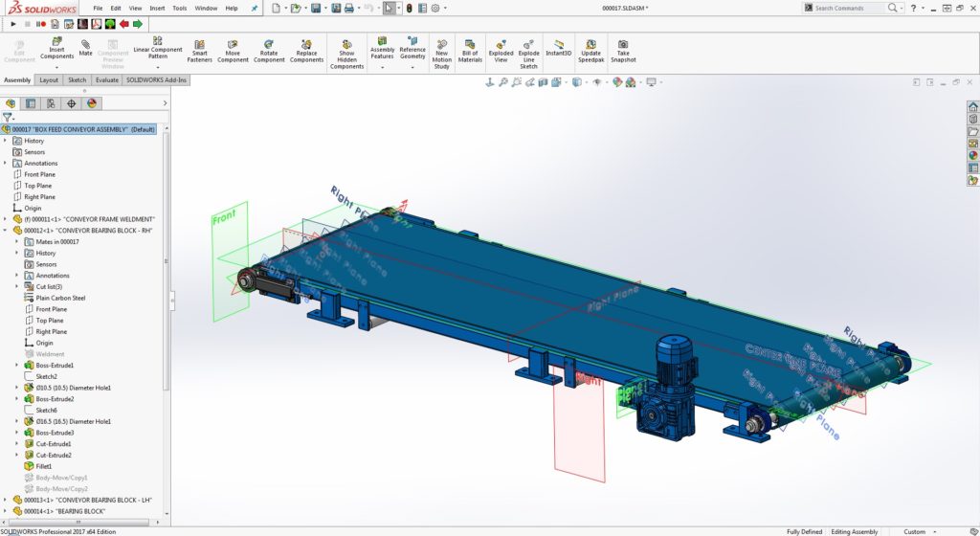Click Show Hidden Components
The height and width of the screenshot is (536, 980).
click(346, 55)
